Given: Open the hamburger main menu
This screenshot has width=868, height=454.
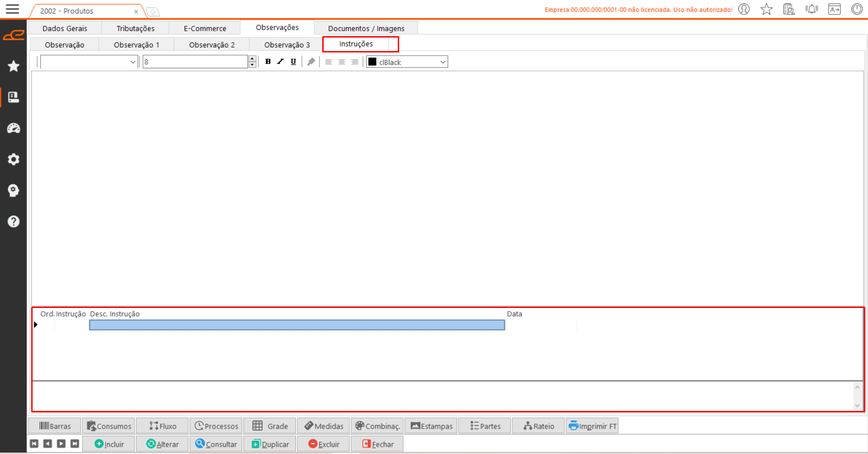Looking at the screenshot, I should pyautogui.click(x=12, y=9).
